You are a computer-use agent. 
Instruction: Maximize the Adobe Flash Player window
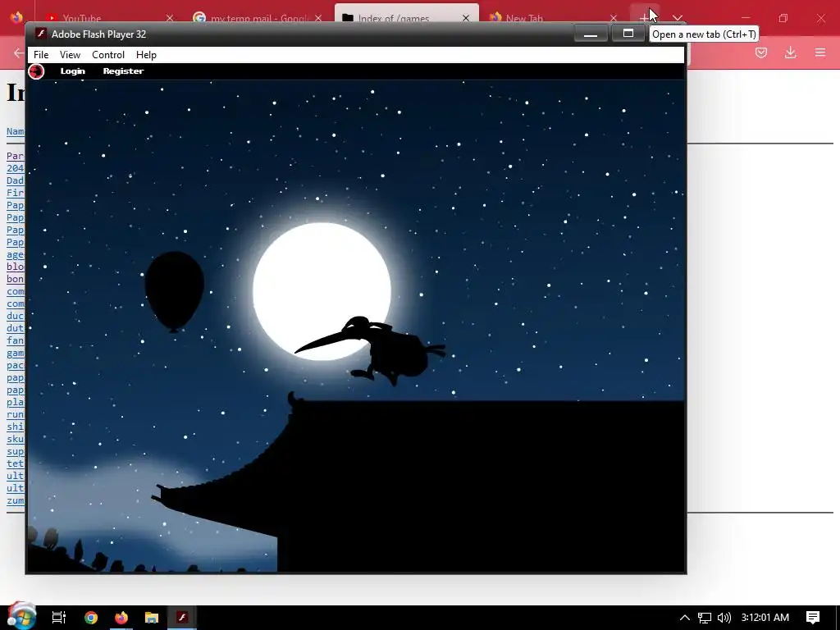[x=628, y=34]
